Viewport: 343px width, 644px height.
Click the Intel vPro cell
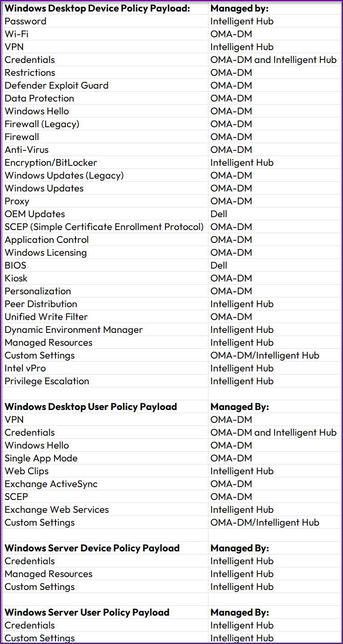25,368
